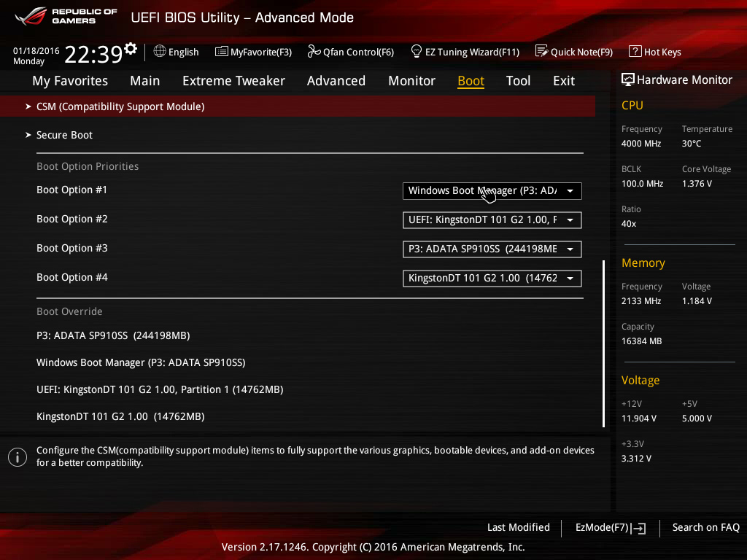Viewport: 747px width, 560px height.
Task: Open Boot Option #2 dropdown
Action: [x=492, y=220]
